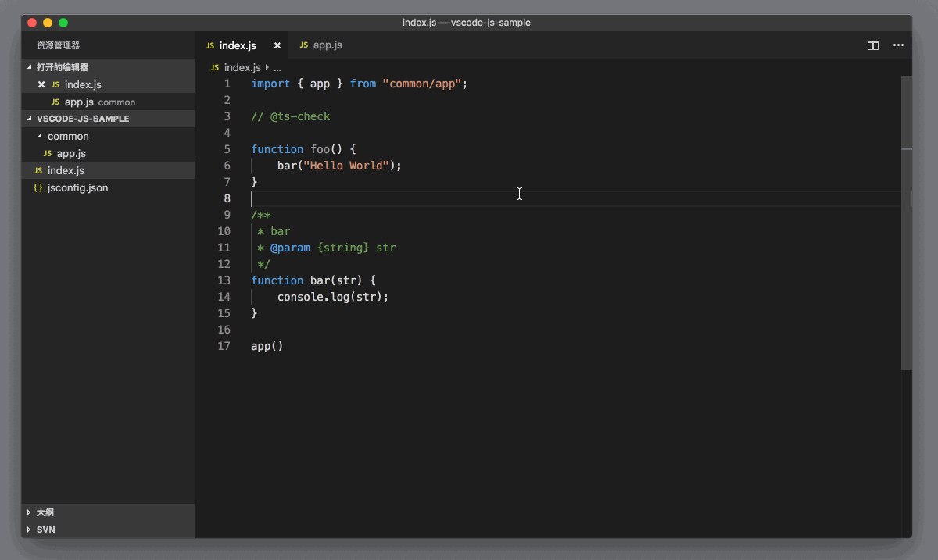
Task: Open jsconfig.json in the explorer
Action: tap(77, 188)
